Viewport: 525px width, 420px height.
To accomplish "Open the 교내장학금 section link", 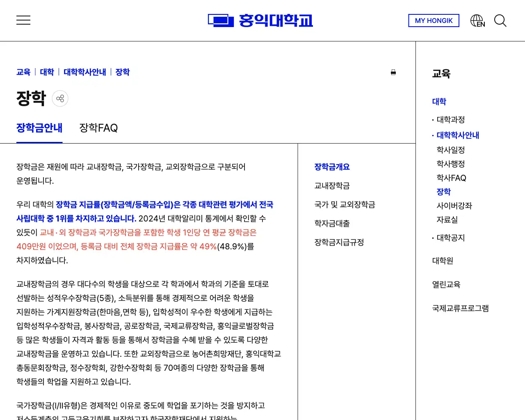I will pyautogui.click(x=332, y=185).
